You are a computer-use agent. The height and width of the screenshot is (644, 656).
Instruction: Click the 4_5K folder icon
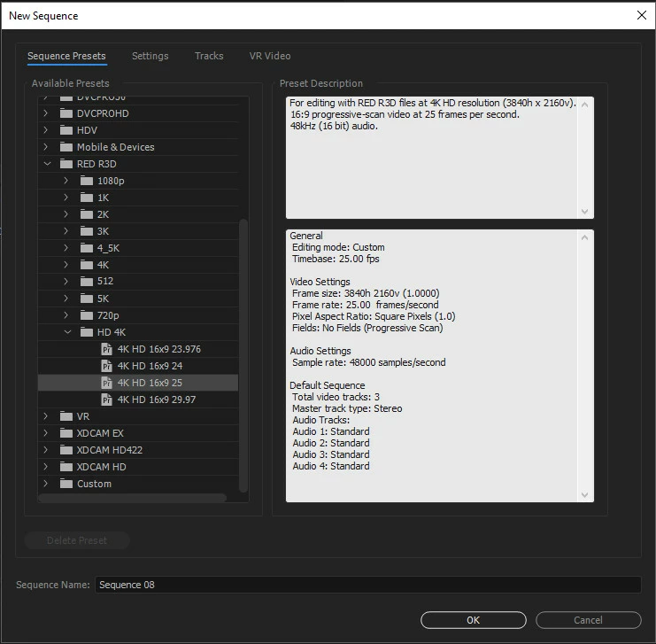pos(87,248)
